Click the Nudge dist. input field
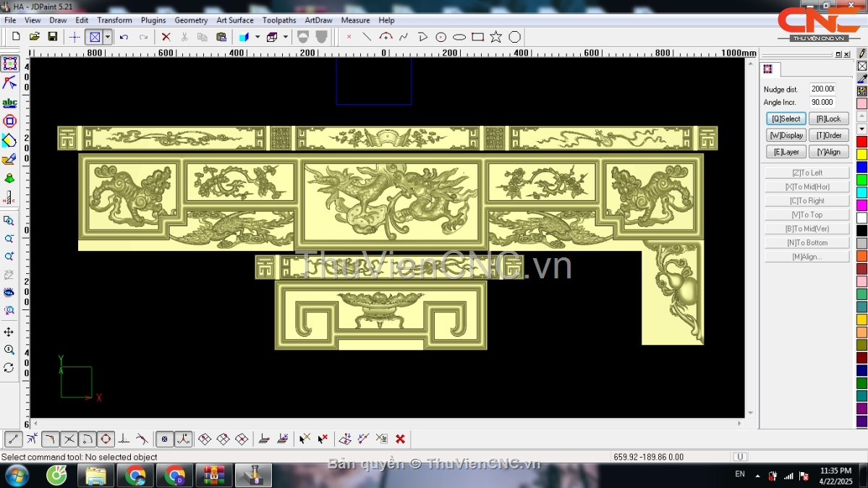 tap(822, 89)
